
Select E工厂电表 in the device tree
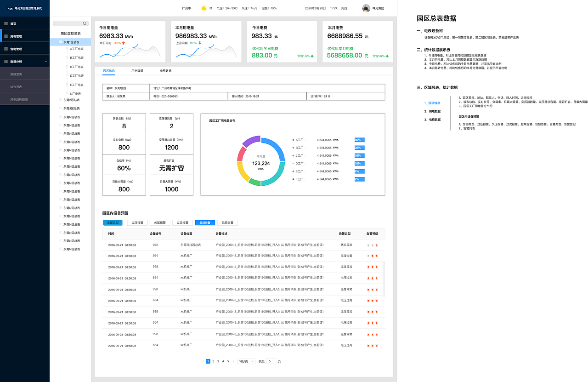point(77,85)
